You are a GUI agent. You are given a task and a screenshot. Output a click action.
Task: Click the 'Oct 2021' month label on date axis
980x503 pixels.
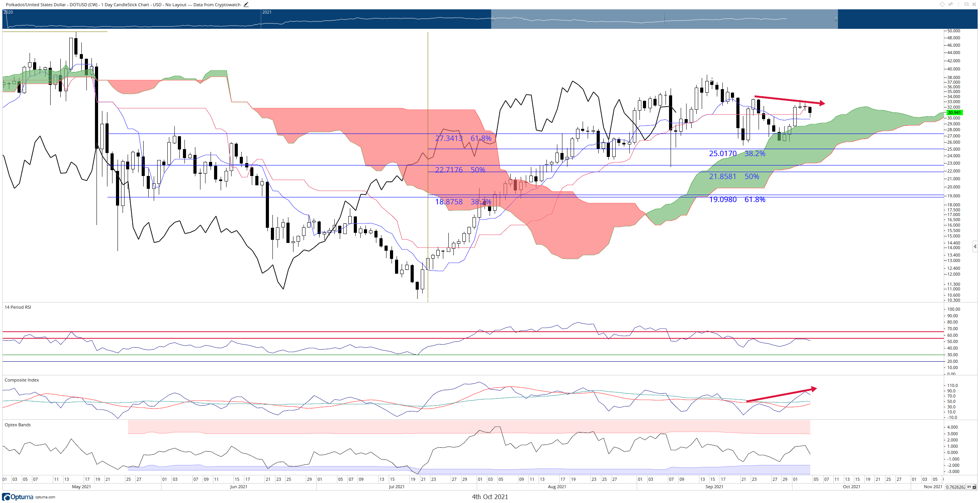[852, 487]
